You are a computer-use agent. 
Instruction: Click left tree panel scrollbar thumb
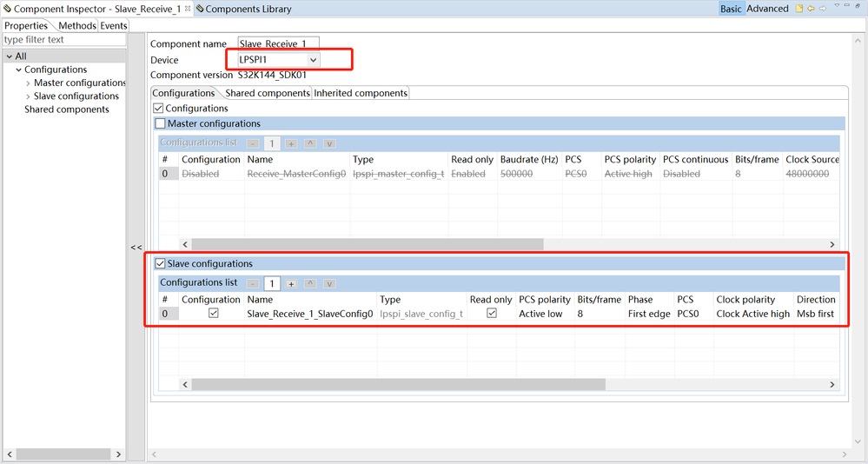click(63, 454)
